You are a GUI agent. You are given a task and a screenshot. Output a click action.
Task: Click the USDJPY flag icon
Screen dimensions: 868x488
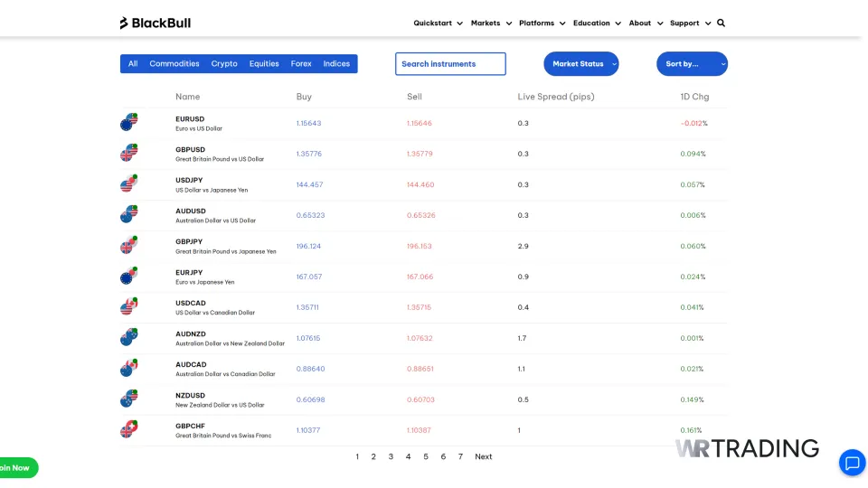(x=128, y=184)
